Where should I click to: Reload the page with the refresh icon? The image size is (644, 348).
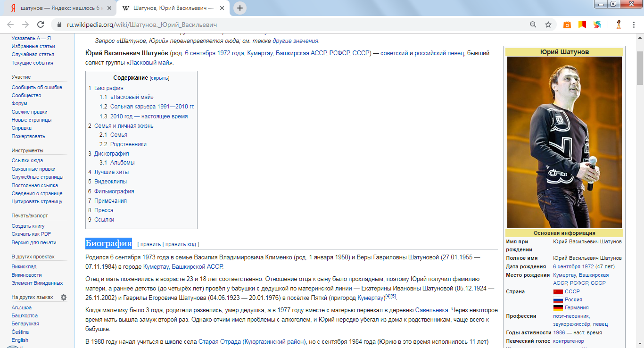click(41, 25)
